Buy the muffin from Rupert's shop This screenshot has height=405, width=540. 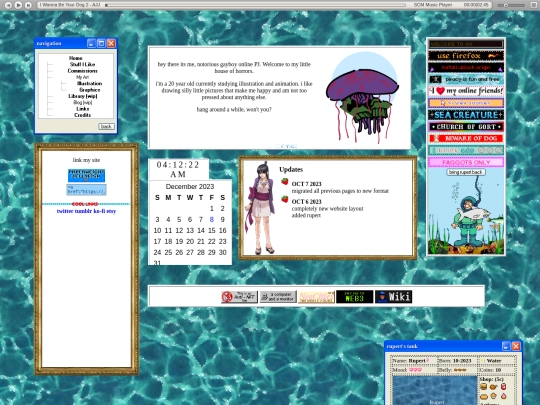coord(494,396)
